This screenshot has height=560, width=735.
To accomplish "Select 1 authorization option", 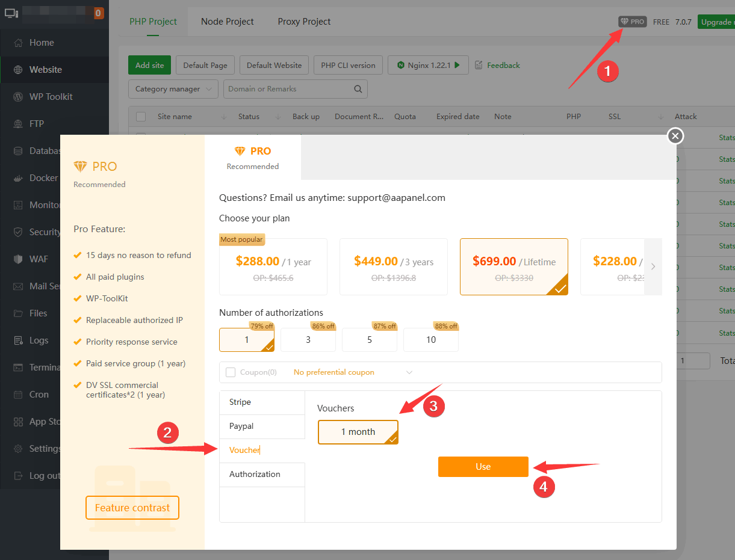I will pos(247,340).
